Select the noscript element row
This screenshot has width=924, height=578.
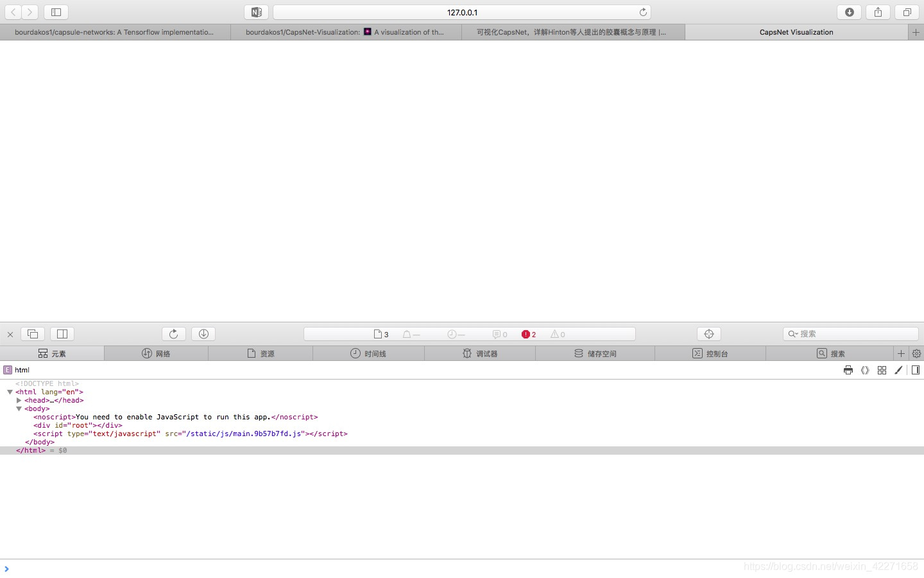click(x=176, y=417)
